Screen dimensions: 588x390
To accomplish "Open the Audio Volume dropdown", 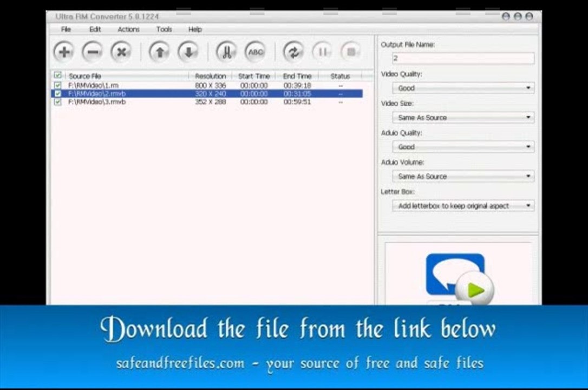I will click(x=463, y=176).
